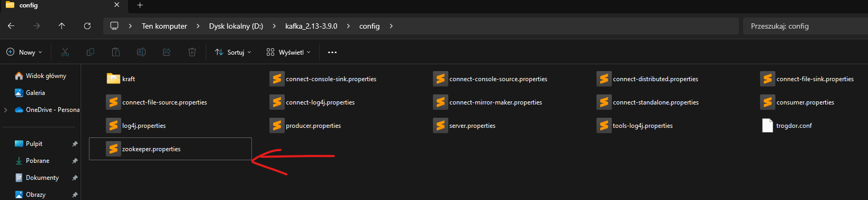868x200 pixels.
Task: Navigate to Ten komputer breadcrumb
Action: coord(164,26)
